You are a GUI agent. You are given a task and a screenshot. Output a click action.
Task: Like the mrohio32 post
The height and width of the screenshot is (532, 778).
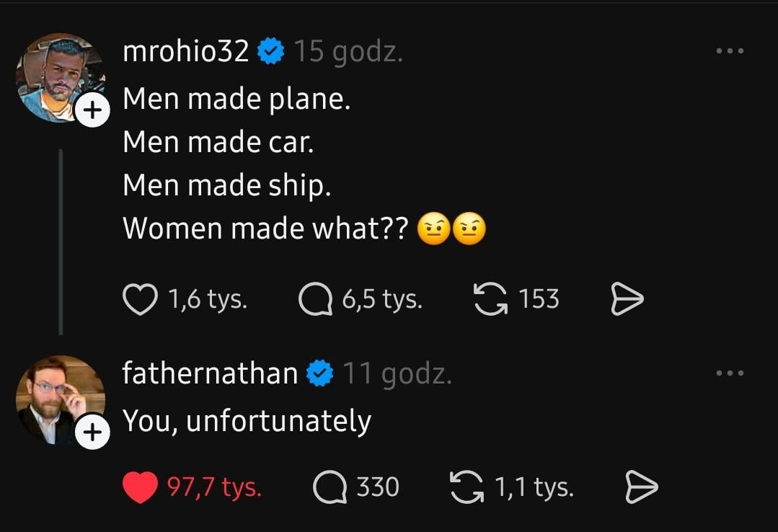[140, 299]
